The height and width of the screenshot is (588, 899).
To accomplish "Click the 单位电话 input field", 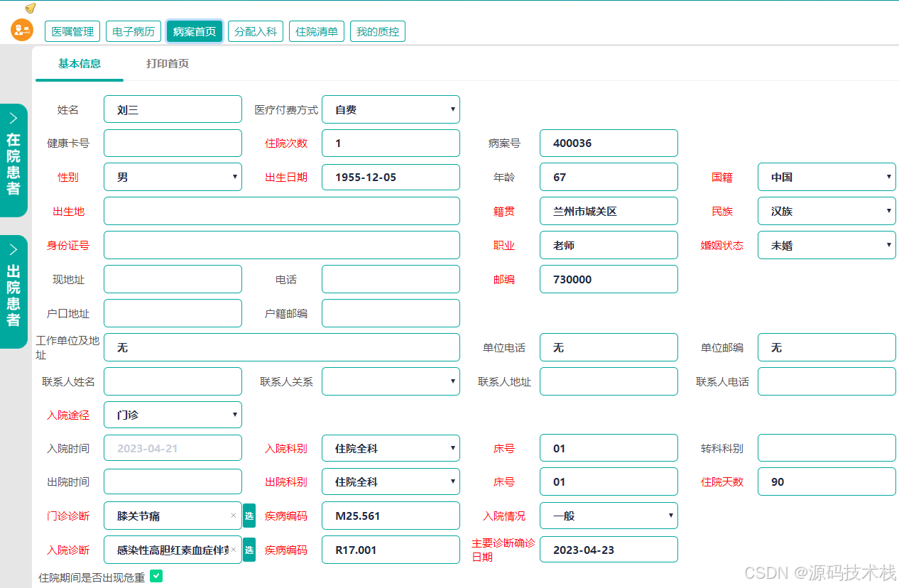I will point(609,347).
